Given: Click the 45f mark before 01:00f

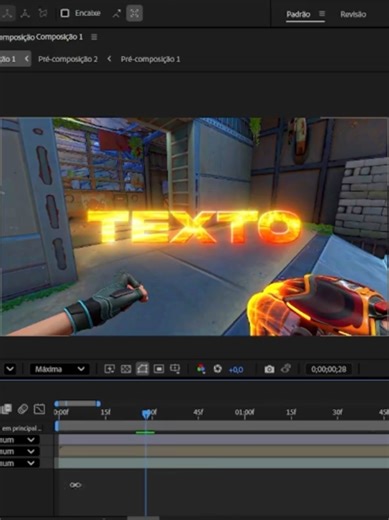Looking at the screenshot, I should [x=198, y=412].
